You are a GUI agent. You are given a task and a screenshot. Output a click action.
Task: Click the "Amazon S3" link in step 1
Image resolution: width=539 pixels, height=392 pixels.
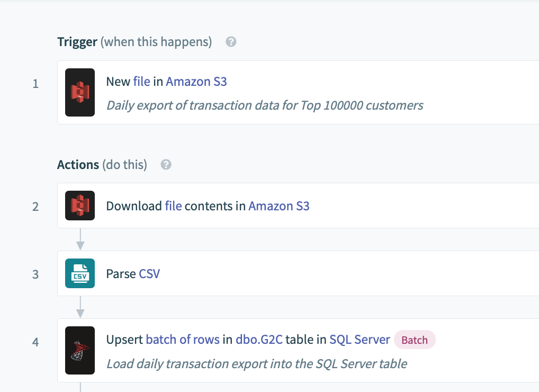point(196,82)
